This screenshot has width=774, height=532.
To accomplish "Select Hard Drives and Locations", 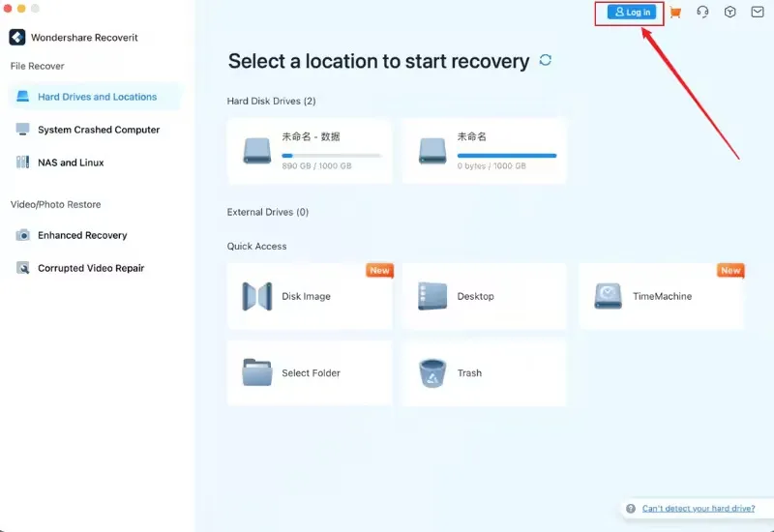I will pos(94,97).
